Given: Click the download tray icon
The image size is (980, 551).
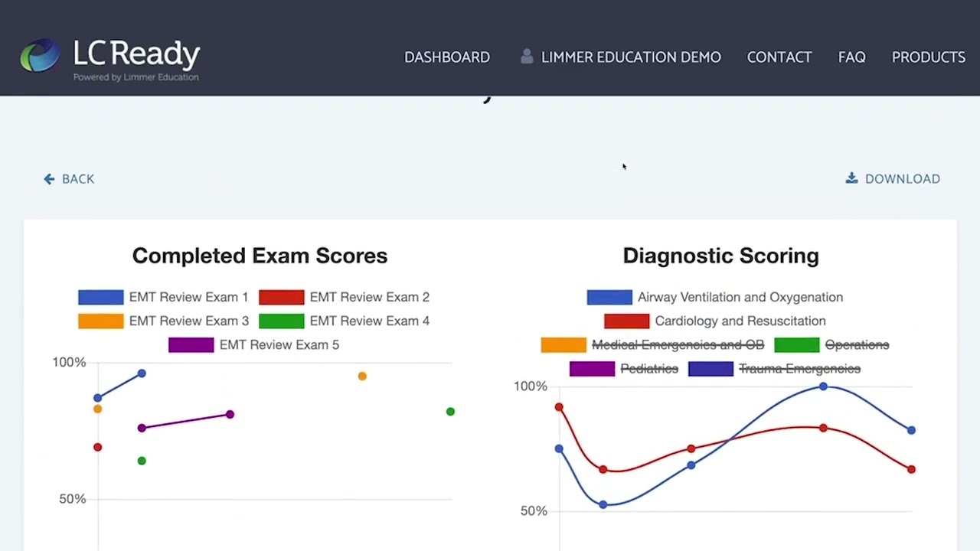Looking at the screenshot, I should pos(851,178).
